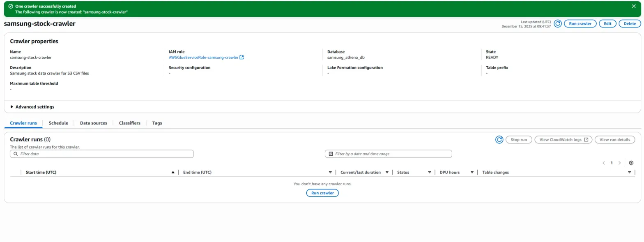The width and height of the screenshot is (644, 242).
Task: Refresh the crawler runs list
Action: coord(499,140)
